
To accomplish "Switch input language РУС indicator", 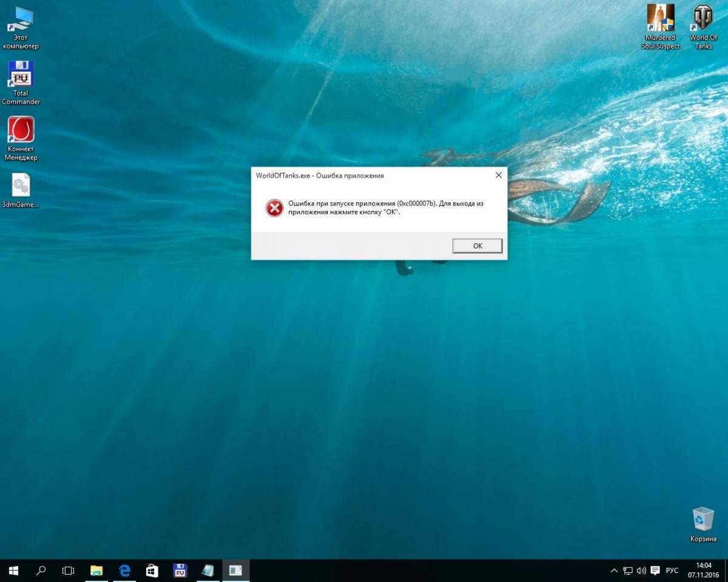I will tap(672, 570).
